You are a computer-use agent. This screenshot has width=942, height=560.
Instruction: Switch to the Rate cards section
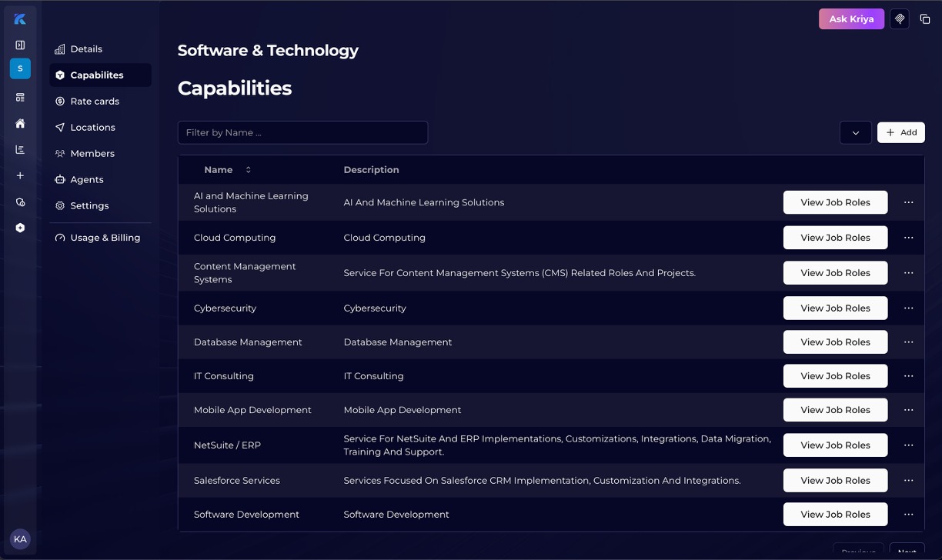point(95,101)
